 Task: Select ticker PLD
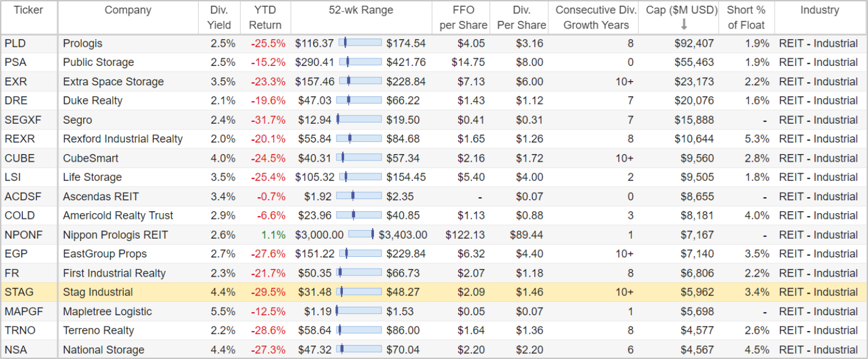tap(15, 43)
